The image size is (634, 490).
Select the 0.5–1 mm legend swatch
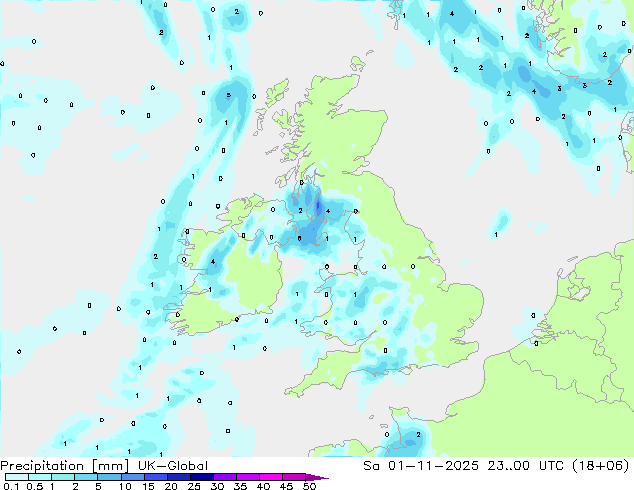click(x=40, y=477)
